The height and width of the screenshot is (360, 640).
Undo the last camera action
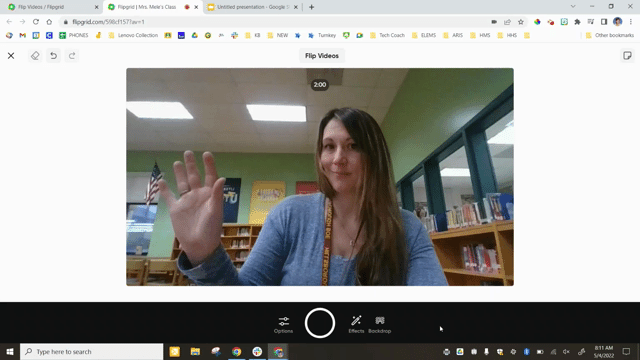53,56
